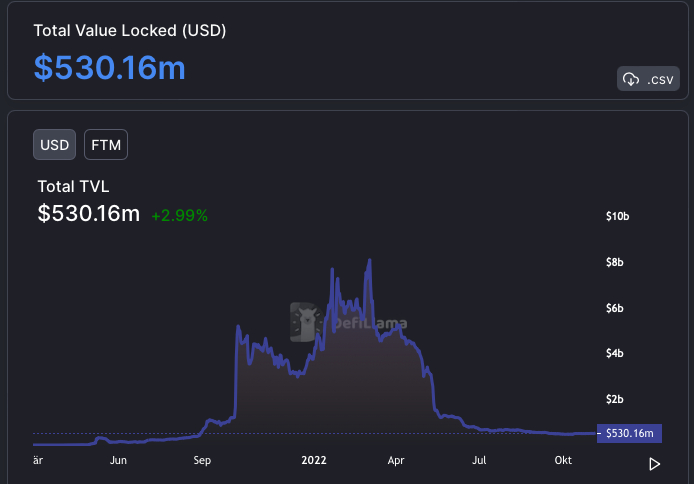Select the green +2.99% change indicator

(180, 215)
